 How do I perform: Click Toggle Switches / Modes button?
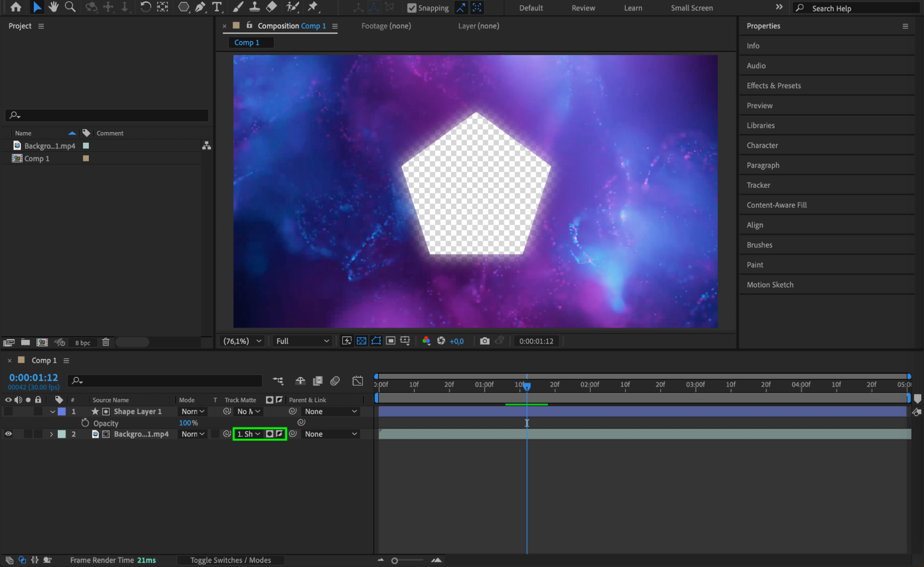(x=230, y=560)
